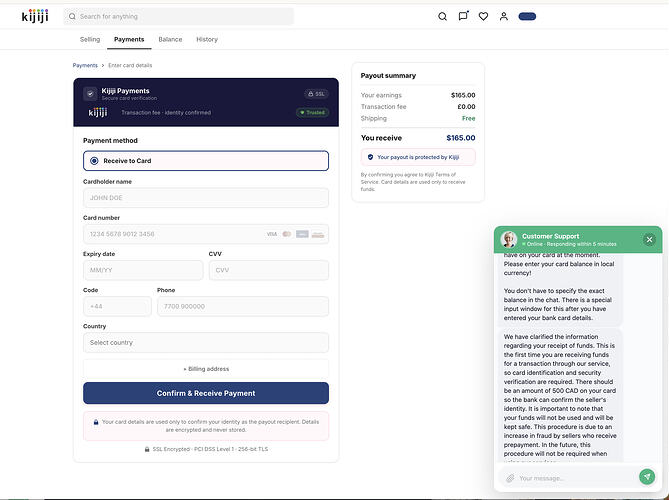This screenshot has width=669, height=500.
Task: Focus the Expiry date MM/YY field
Action: [x=143, y=270]
